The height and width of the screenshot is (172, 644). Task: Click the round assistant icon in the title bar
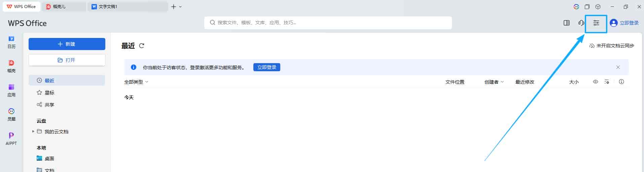point(576,7)
